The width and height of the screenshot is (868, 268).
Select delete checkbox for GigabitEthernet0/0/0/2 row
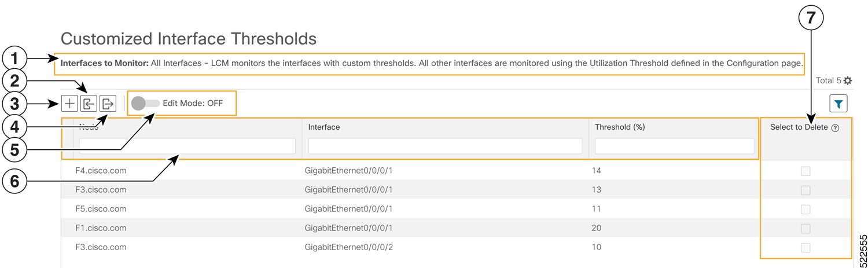click(x=805, y=247)
